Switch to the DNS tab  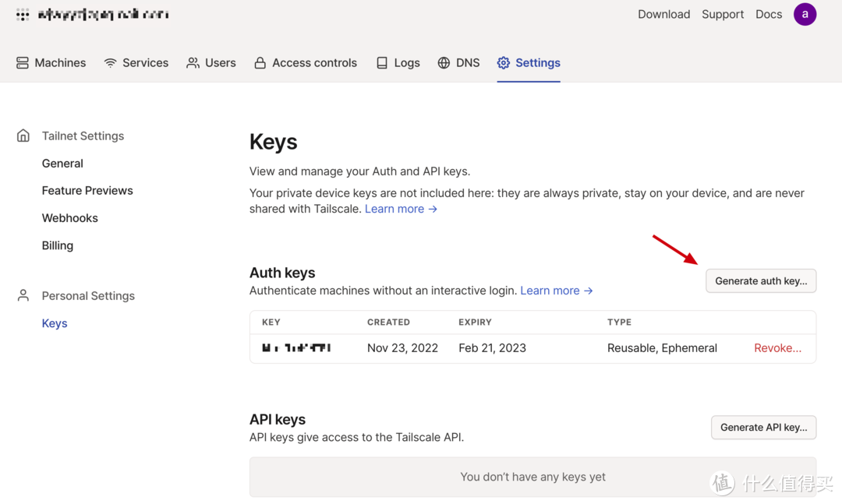(x=458, y=63)
